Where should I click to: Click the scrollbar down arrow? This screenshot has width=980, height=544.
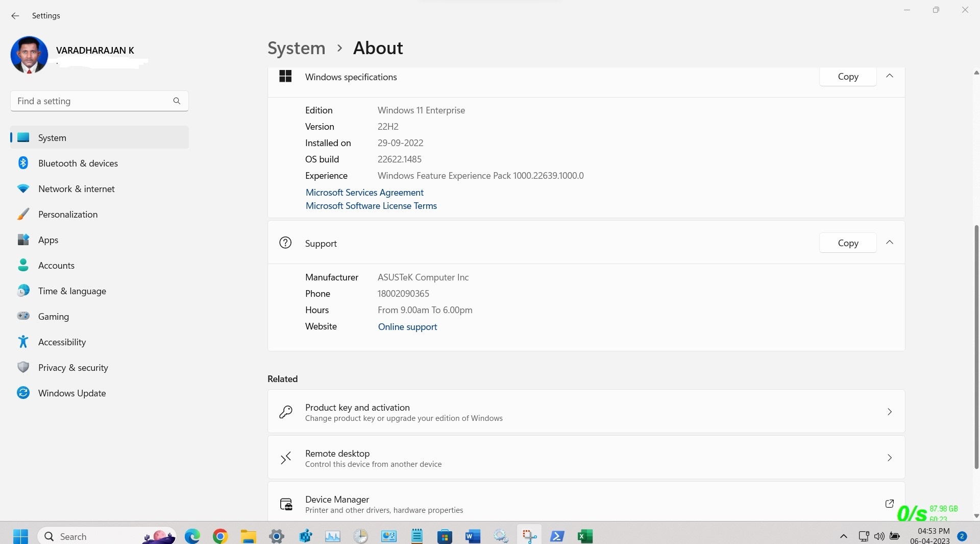pos(976,516)
